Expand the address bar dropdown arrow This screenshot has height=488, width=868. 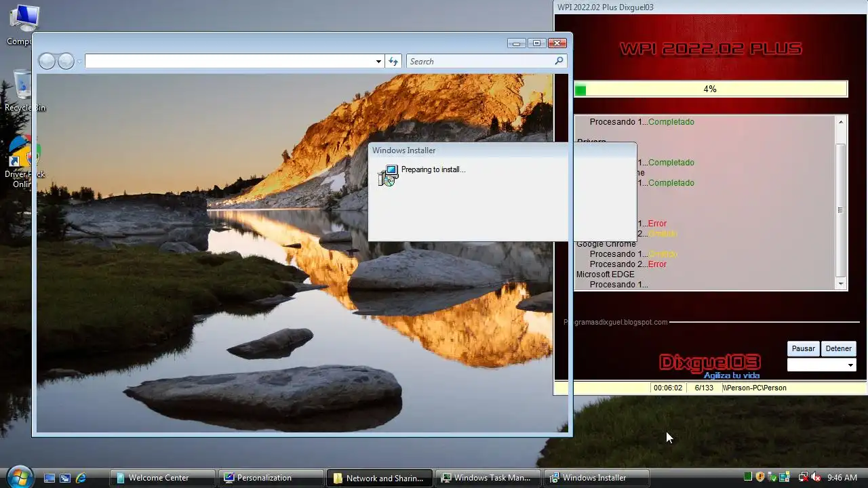click(x=378, y=62)
